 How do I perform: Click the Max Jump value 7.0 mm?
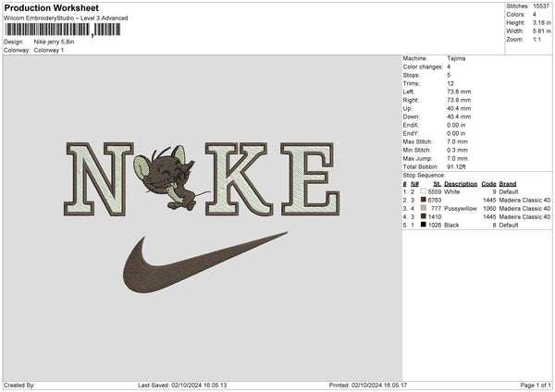(457, 158)
